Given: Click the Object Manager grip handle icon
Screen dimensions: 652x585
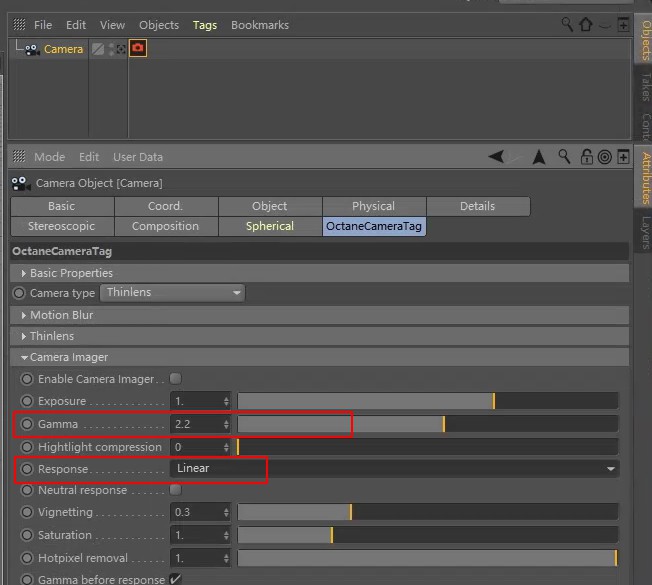Looking at the screenshot, I should [19, 25].
